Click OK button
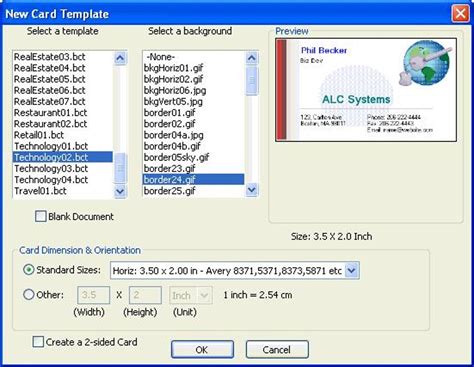Viewport: 474px width, 367px height. pyautogui.click(x=202, y=350)
